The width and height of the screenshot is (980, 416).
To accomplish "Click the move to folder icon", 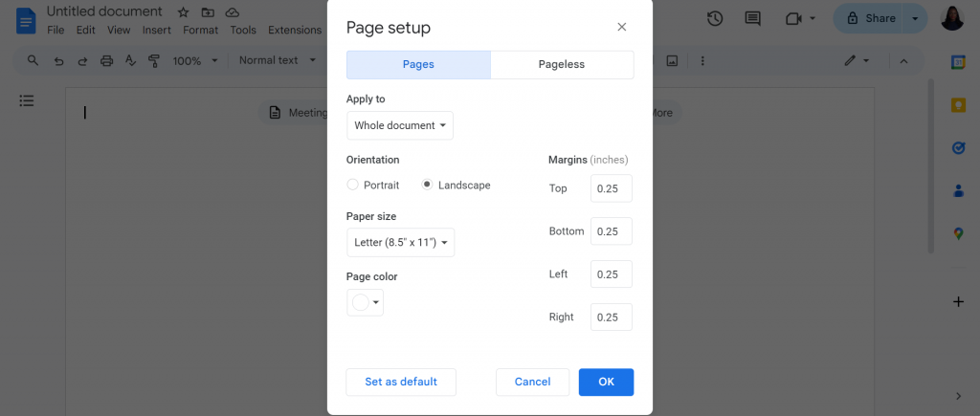I will [208, 11].
